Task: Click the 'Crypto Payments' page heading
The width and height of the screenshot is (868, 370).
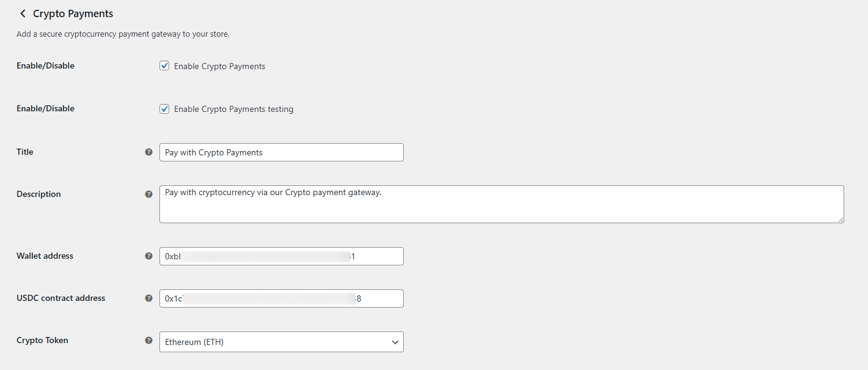Action: point(73,13)
